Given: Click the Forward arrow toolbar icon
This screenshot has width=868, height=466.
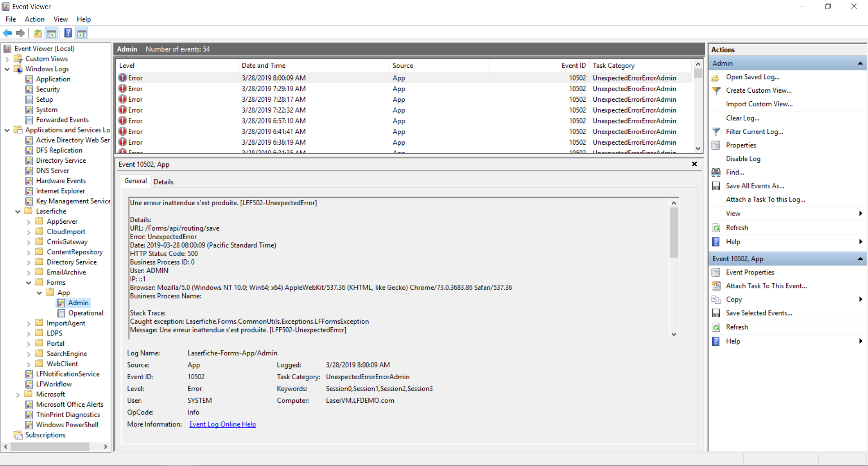Looking at the screenshot, I should (20, 33).
